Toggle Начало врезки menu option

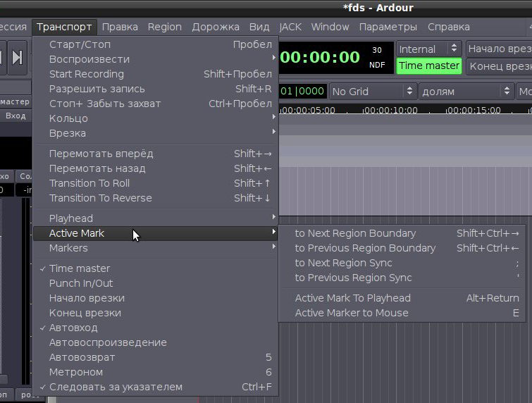(156, 298)
